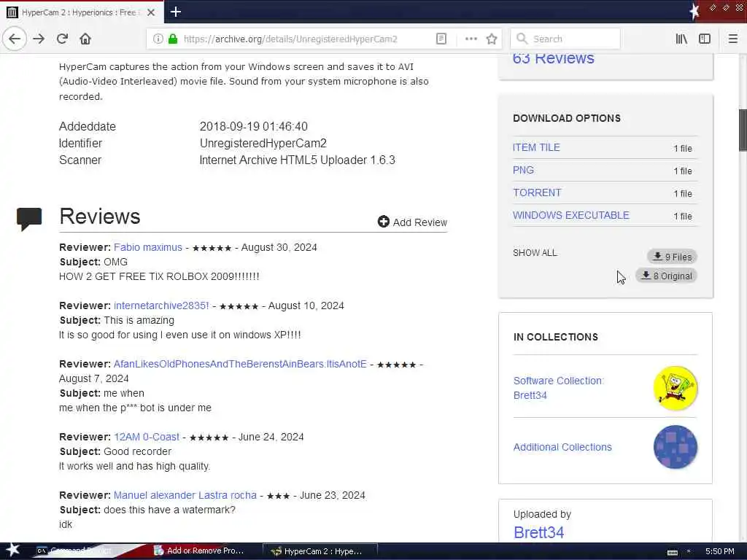Toggle reader view icon in address bar
The width and height of the screenshot is (747, 560).
[441, 39]
